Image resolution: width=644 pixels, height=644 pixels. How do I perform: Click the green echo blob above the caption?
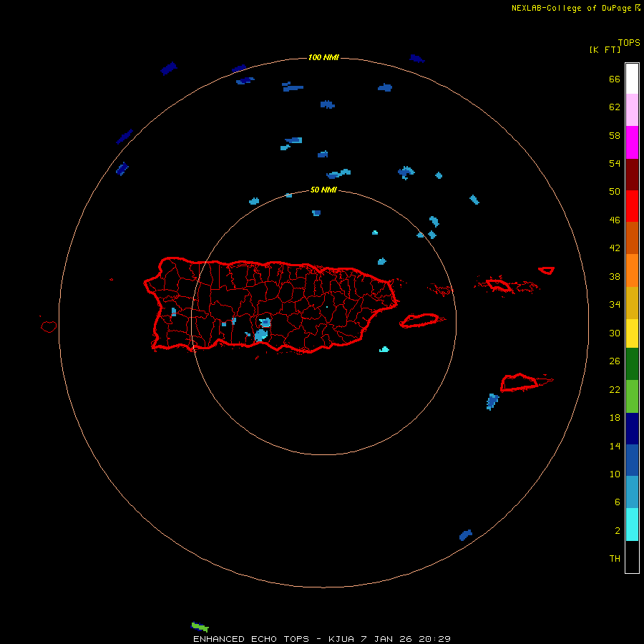(x=200, y=627)
